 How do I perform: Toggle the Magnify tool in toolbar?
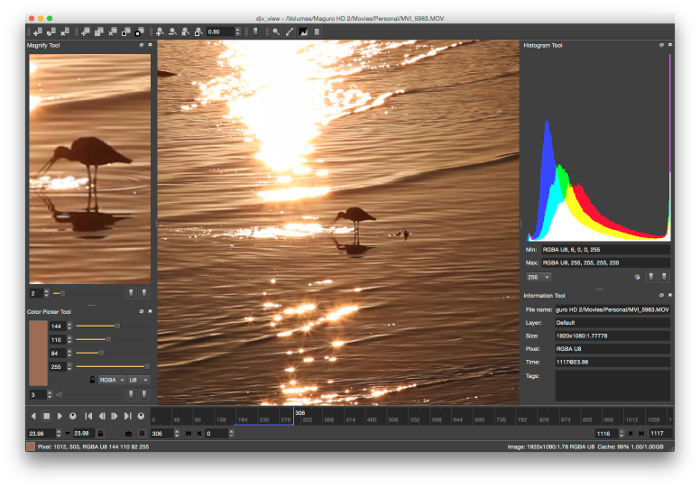click(x=276, y=32)
